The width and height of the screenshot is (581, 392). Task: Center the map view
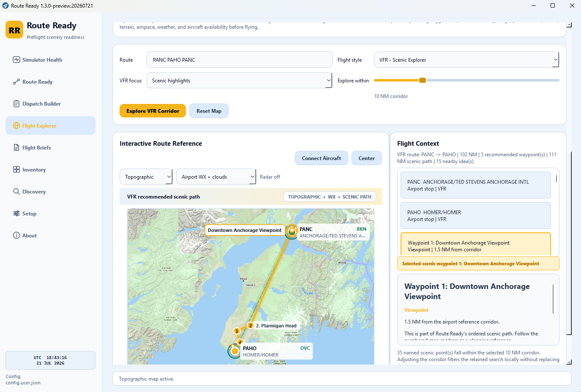(366, 158)
